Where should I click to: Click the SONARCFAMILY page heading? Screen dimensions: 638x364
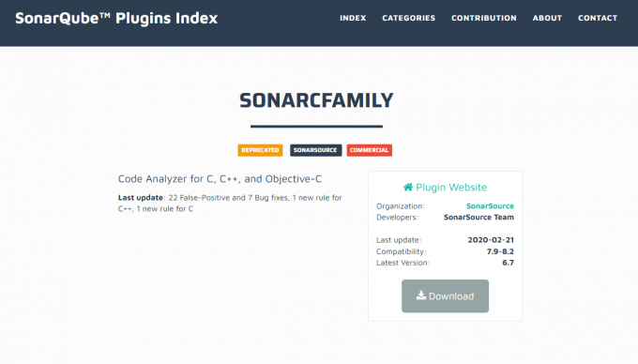[x=316, y=100]
